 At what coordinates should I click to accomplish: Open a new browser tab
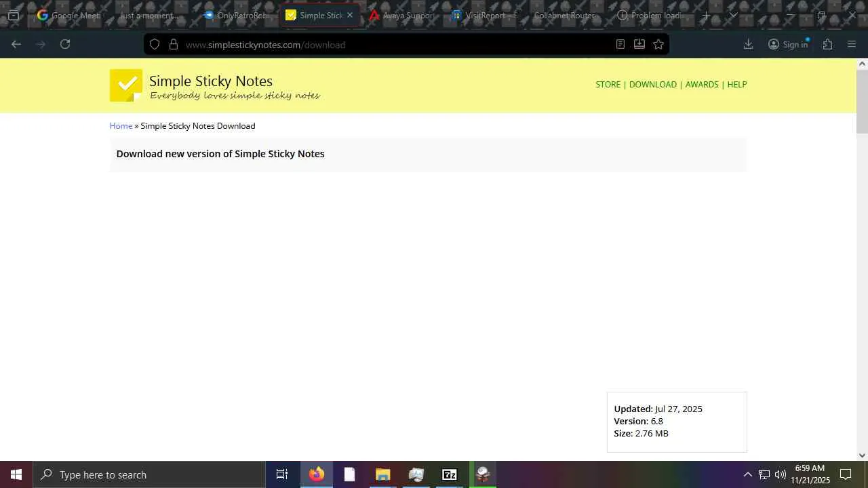point(706,15)
